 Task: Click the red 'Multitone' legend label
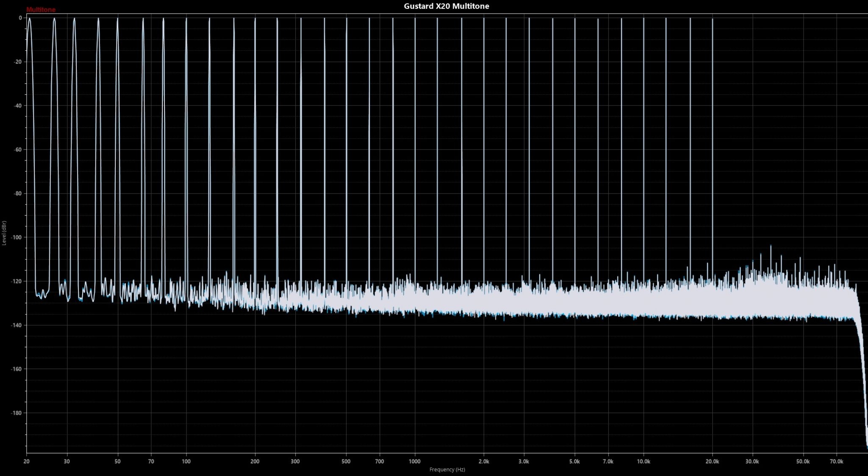point(41,10)
